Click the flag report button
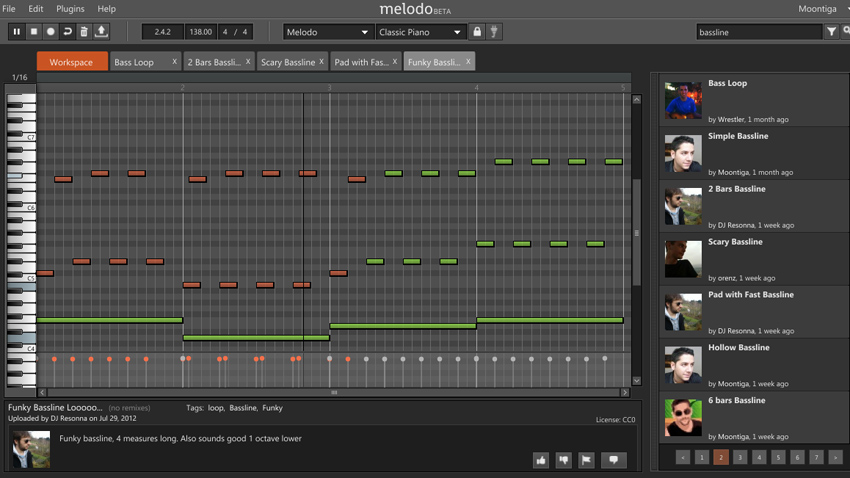 (587, 460)
